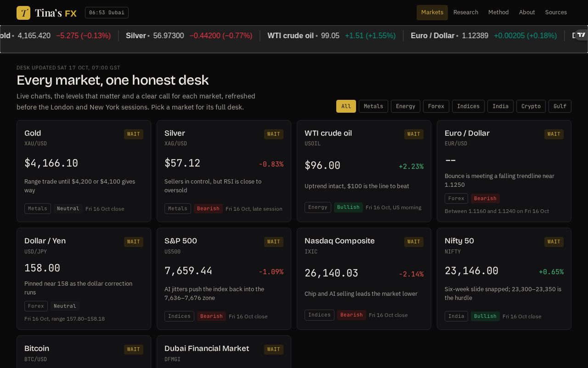Select the Gulf filter chip
Viewport: 588px width, 368px height.
[560, 106]
